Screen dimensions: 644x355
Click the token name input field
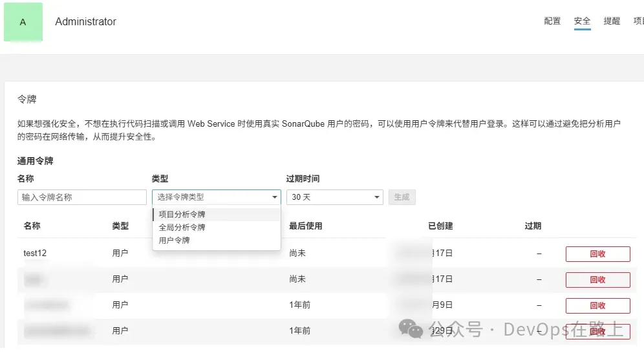pos(82,197)
